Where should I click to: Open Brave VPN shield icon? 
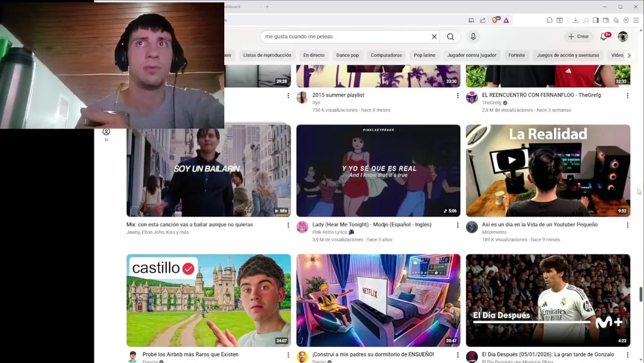626,20
